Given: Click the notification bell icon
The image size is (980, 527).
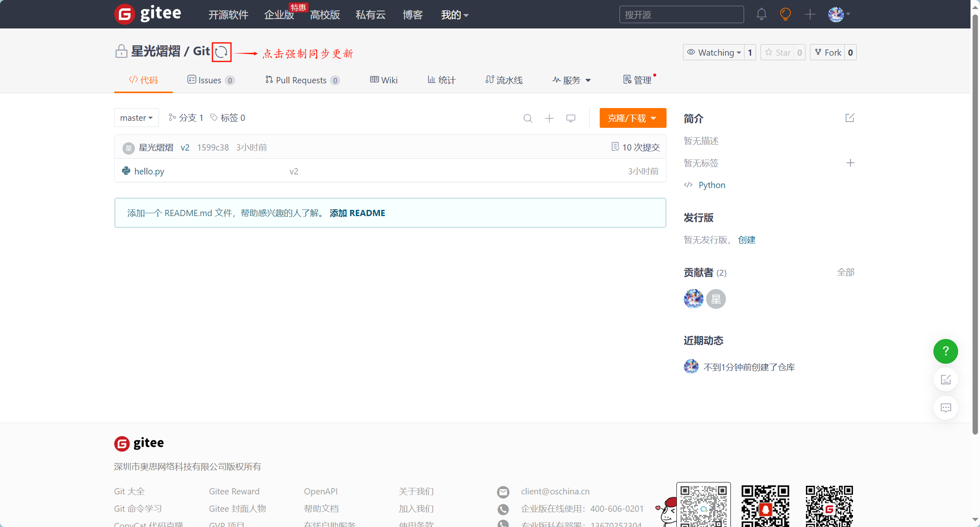Looking at the screenshot, I should [761, 14].
